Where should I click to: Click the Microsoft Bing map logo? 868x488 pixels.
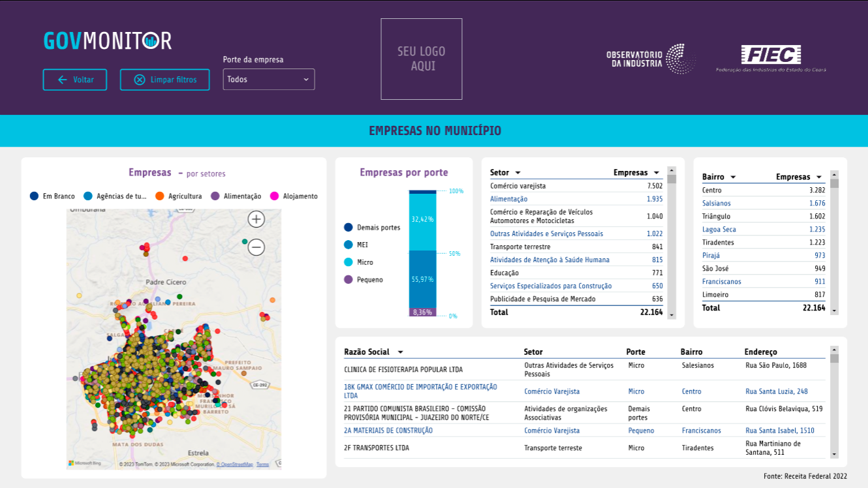[x=85, y=463]
